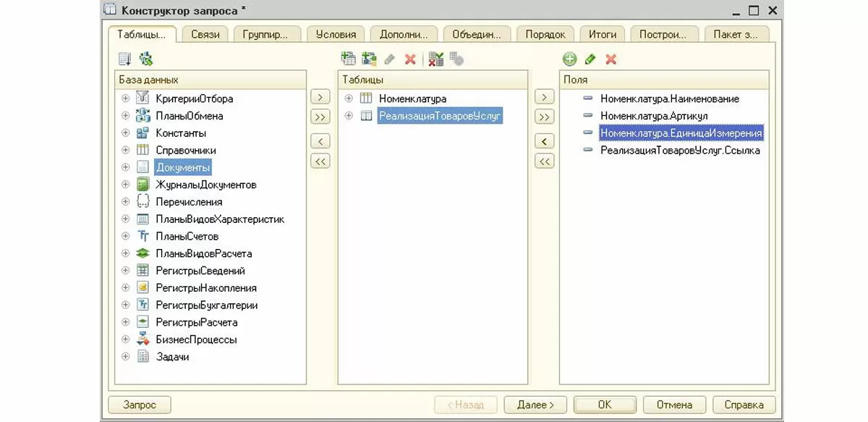Click the replace table icon above Таблицы

tap(435, 59)
